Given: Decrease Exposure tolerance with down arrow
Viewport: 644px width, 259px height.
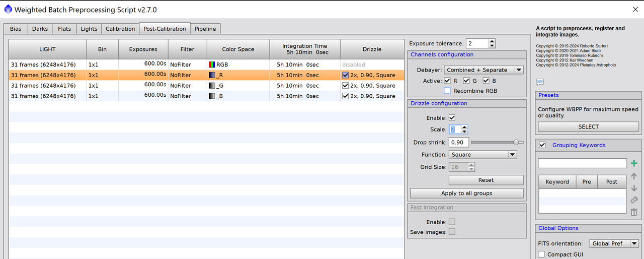Looking at the screenshot, I should click(492, 46).
